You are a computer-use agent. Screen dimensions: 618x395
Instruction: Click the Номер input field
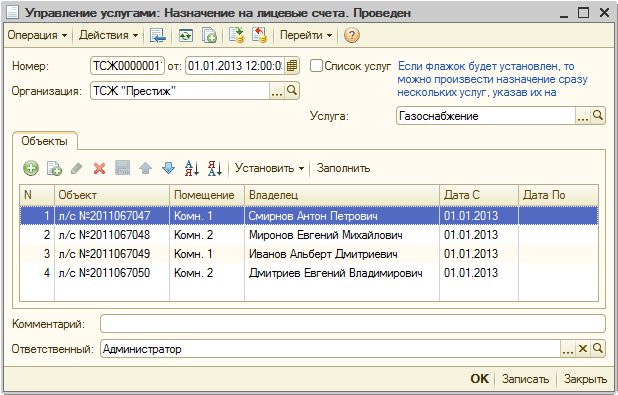(127, 66)
